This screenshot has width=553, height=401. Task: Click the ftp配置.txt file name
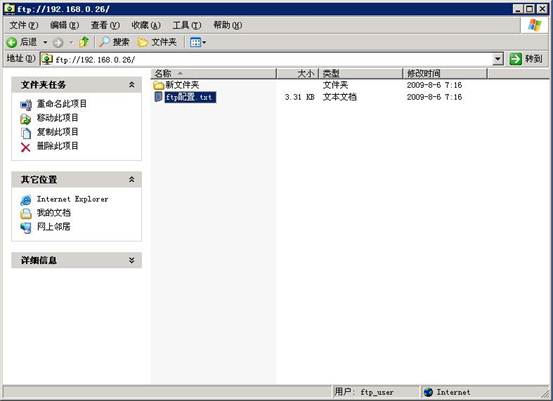pyautogui.click(x=190, y=97)
